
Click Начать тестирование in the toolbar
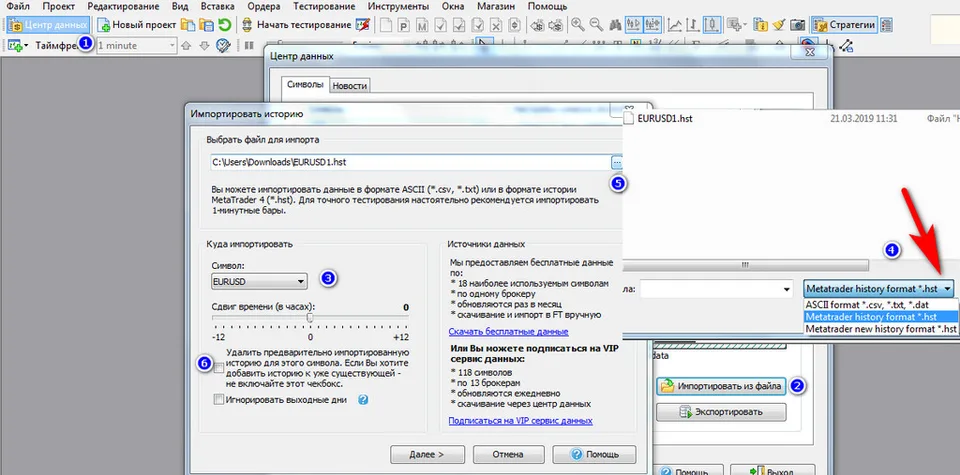297,25
